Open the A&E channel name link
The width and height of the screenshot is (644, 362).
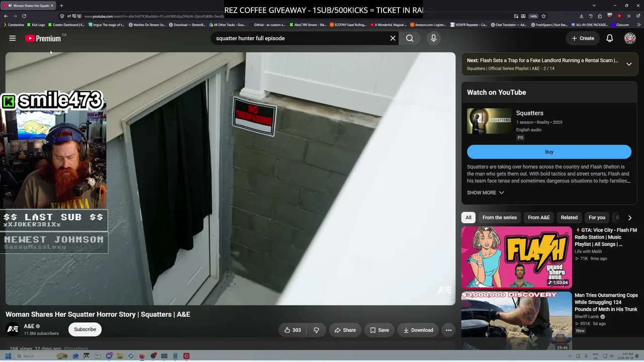(x=29, y=326)
